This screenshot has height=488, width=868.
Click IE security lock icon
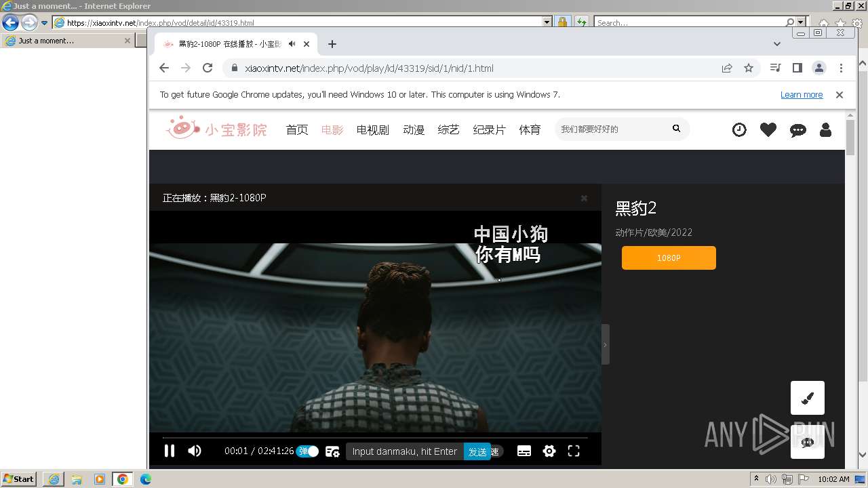pyautogui.click(x=562, y=22)
